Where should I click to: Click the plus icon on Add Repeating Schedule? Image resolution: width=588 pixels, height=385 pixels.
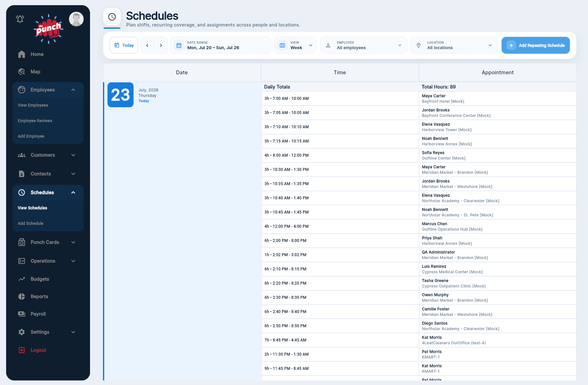point(511,45)
